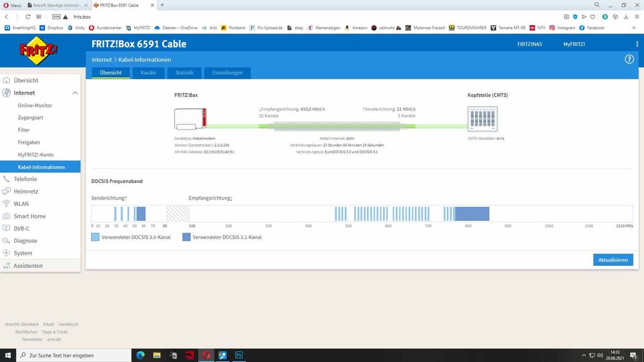The width and height of the screenshot is (644, 362).
Task: Open Photoshop from the taskbar
Action: click(x=239, y=355)
